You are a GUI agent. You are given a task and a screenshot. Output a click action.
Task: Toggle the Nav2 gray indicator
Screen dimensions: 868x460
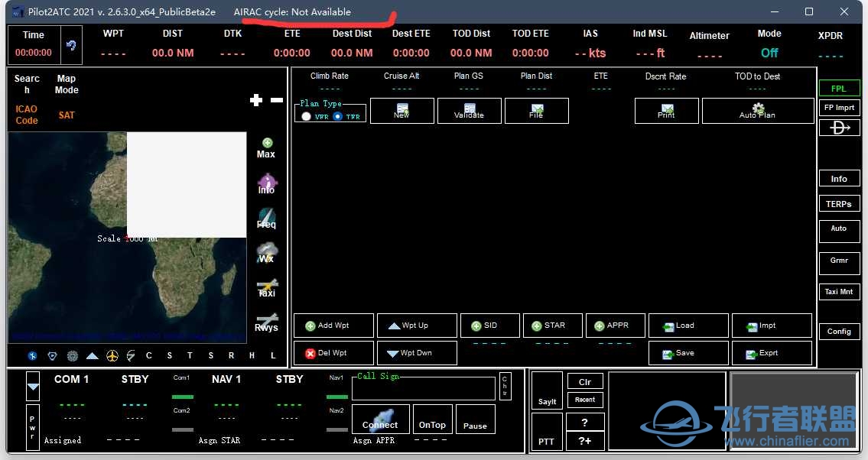click(x=337, y=429)
